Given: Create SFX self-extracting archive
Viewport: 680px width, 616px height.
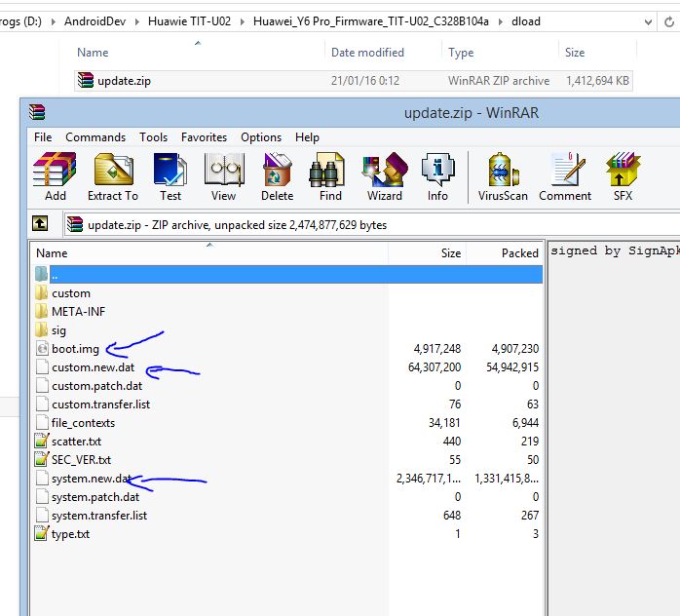Looking at the screenshot, I should point(623,176).
